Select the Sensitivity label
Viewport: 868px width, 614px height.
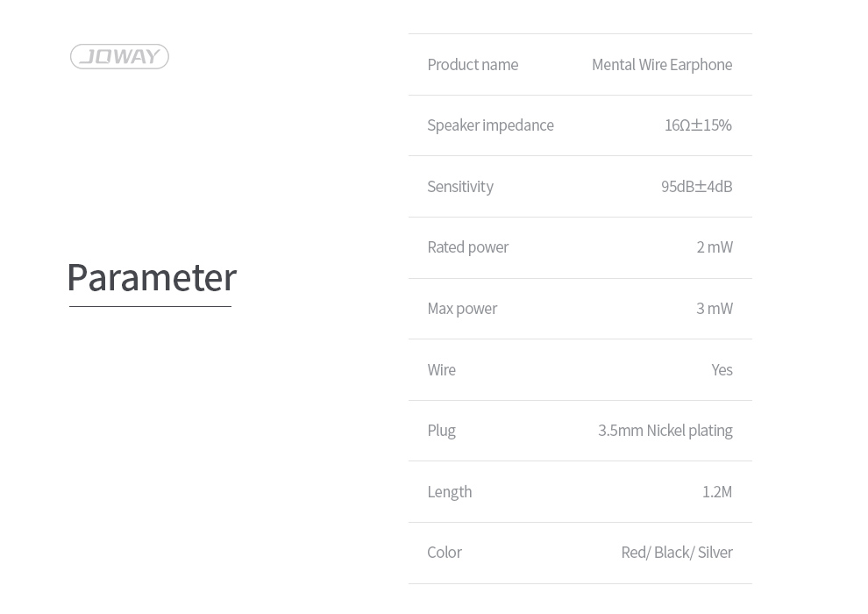460,187
